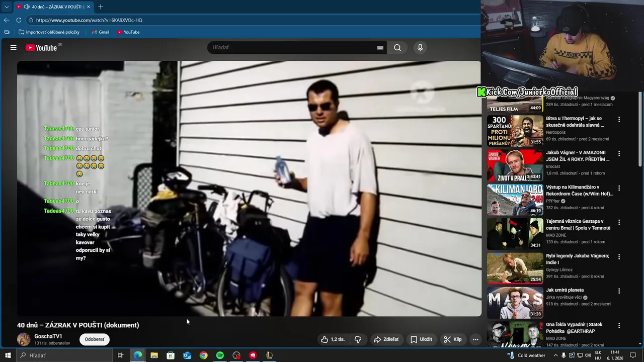Open volume control in system tray

point(588,355)
